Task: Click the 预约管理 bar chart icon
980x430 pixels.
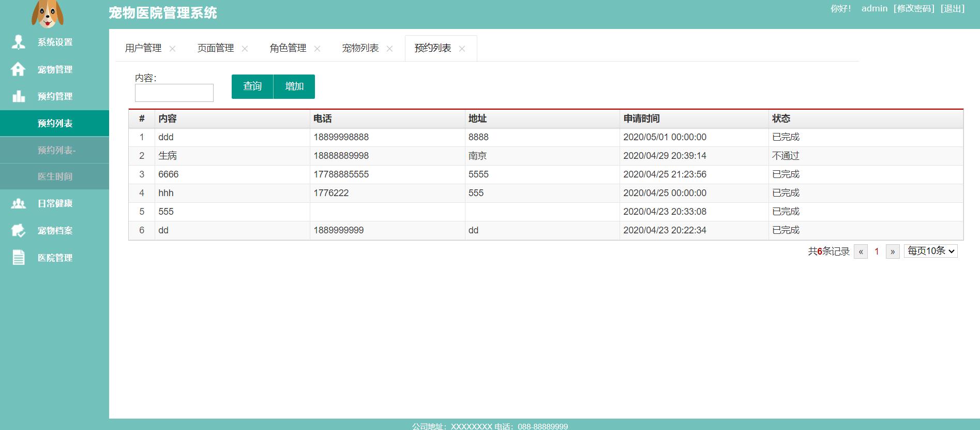Action: (x=19, y=96)
